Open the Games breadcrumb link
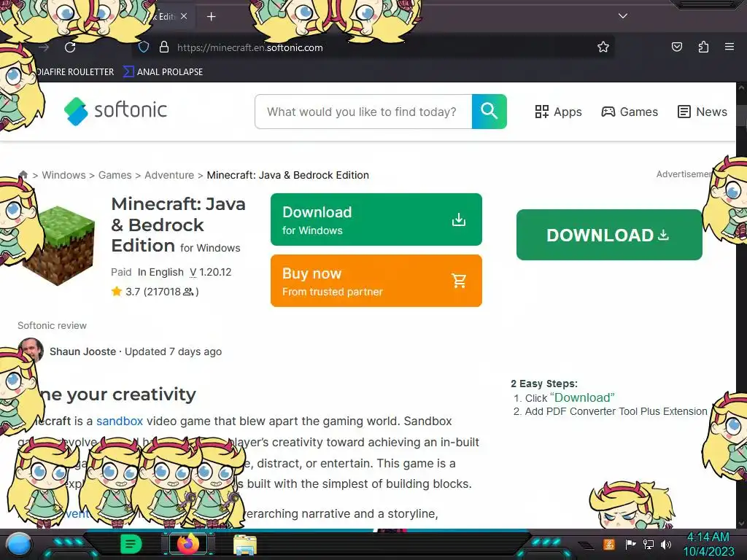Image resolution: width=747 pixels, height=560 pixels. tap(115, 175)
